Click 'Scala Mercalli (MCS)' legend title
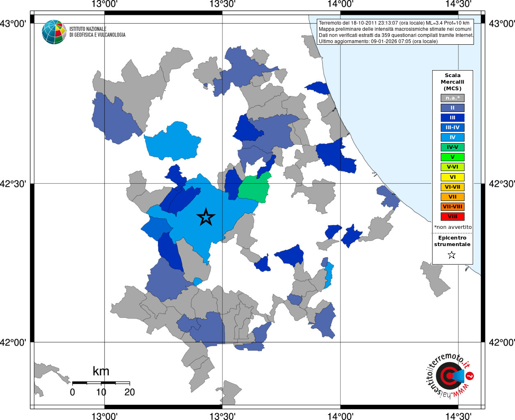Viewport: 515px width, 420px height. tap(452, 82)
